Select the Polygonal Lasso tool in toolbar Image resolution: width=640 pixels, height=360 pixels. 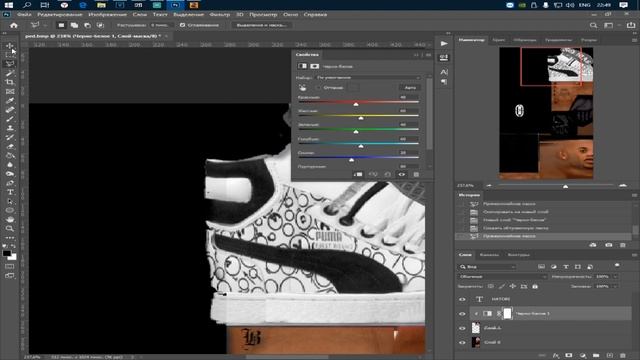click(10, 64)
